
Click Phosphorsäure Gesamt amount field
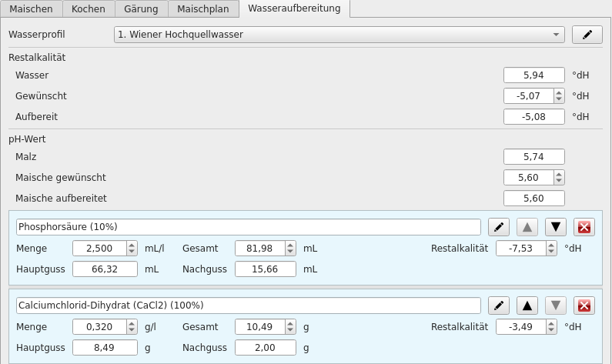pyautogui.click(x=260, y=249)
